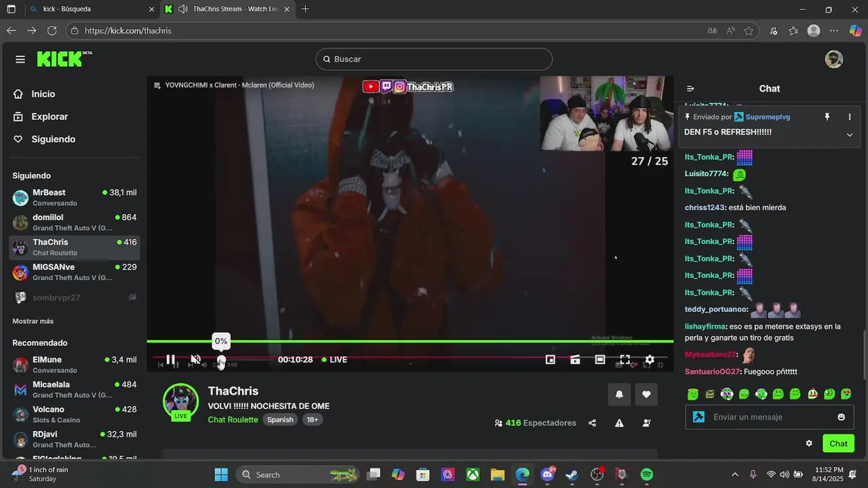Viewport: 868px width, 488px height.
Task: Click the chat scrollbar
Action: click(865, 354)
